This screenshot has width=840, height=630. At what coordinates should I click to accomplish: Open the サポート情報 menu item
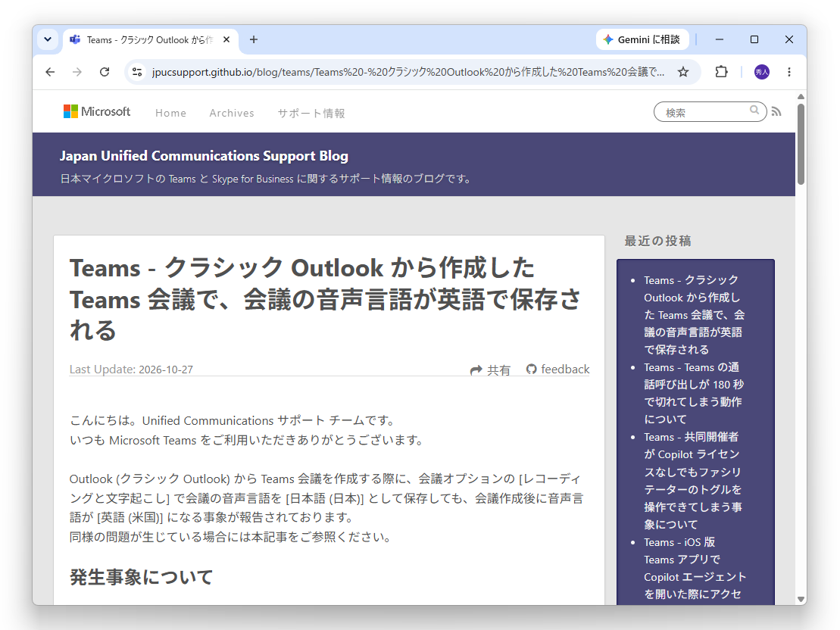pyautogui.click(x=311, y=113)
